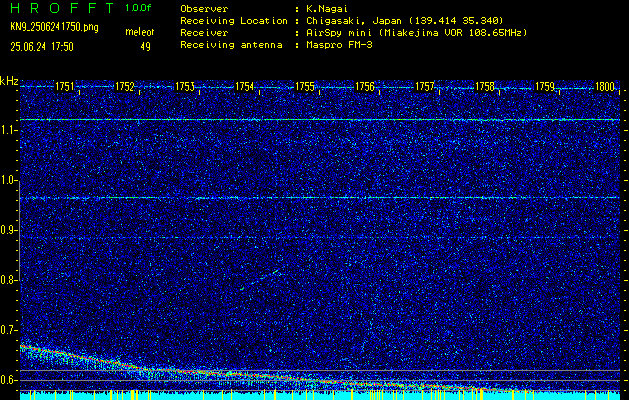Screen dimensions: 629x400
Task: Click the 'Observer' field label
Action: pyautogui.click(x=204, y=9)
